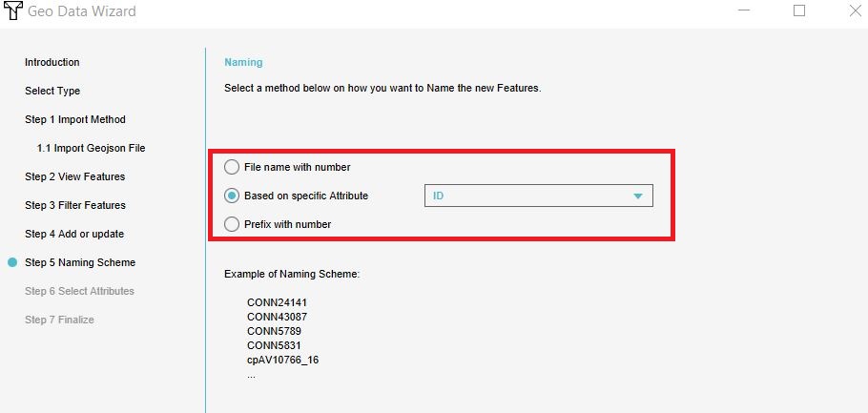Screen dimensions: 868x413
Task: Select the File name with number option
Action: click(232, 167)
